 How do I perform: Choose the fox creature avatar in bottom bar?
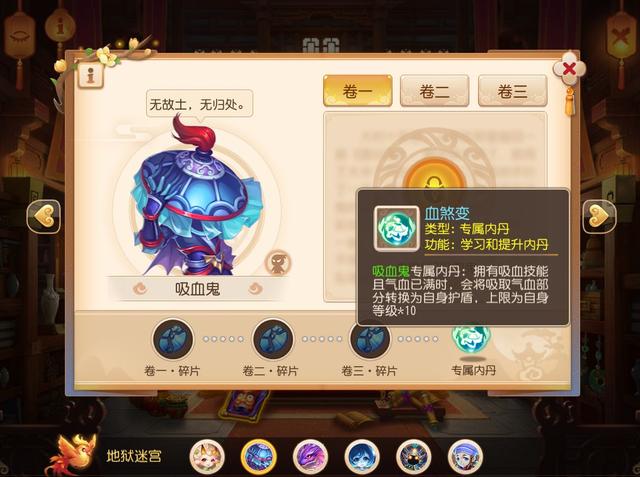[x=207, y=457]
